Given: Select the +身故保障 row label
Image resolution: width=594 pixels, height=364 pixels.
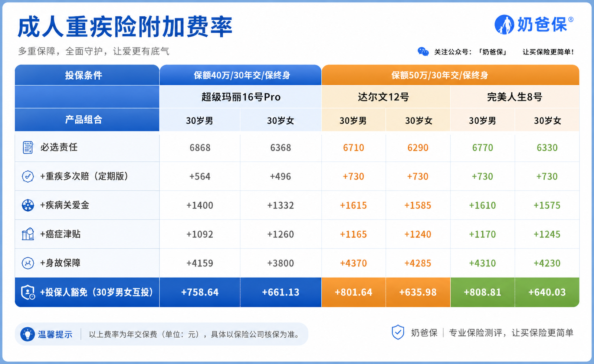Looking at the screenshot, I should pos(60,263).
